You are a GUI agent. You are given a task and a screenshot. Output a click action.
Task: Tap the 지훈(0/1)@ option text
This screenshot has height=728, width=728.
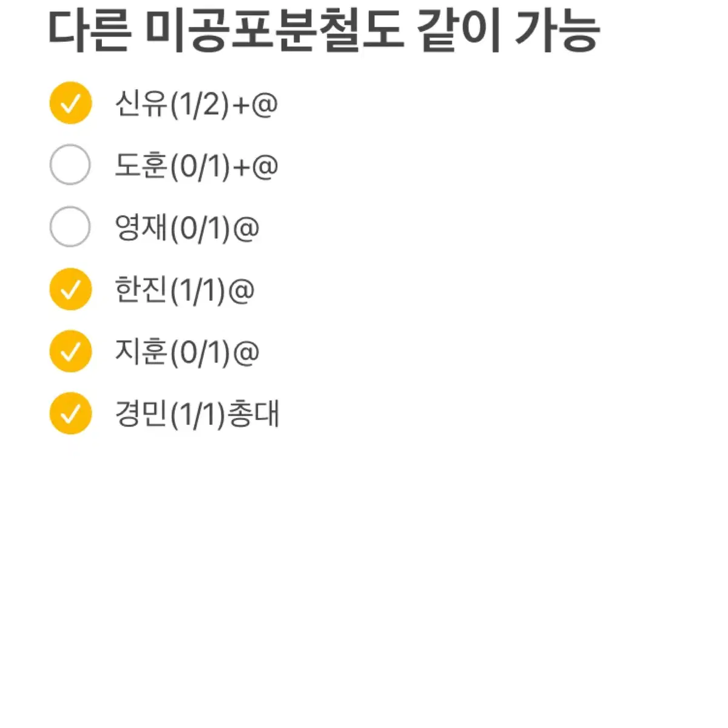coord(187,352)
